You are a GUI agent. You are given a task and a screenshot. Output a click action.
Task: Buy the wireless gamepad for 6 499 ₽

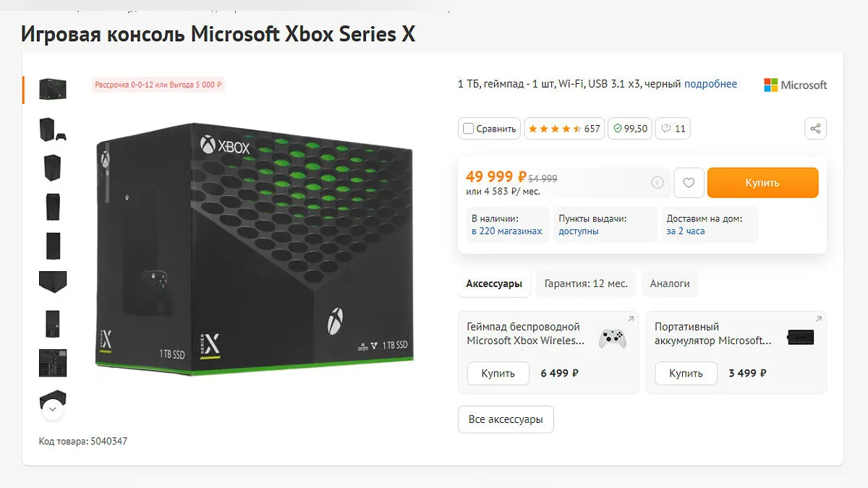(498, 373)
